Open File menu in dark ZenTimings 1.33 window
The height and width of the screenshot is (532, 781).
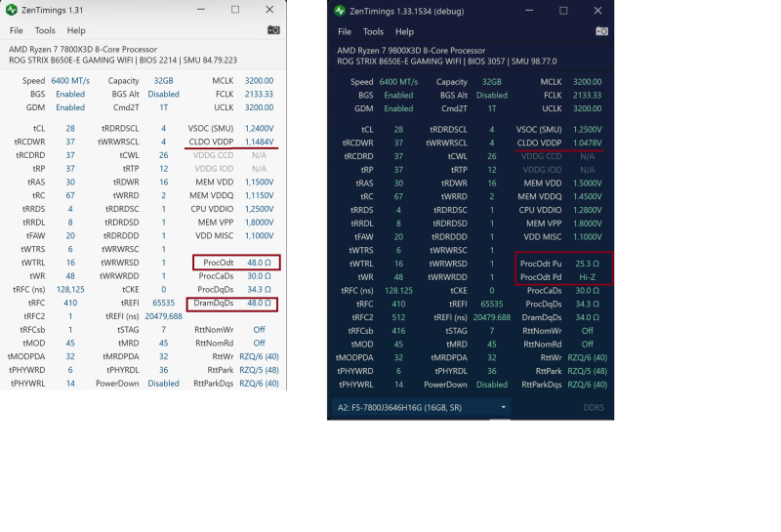345,31
